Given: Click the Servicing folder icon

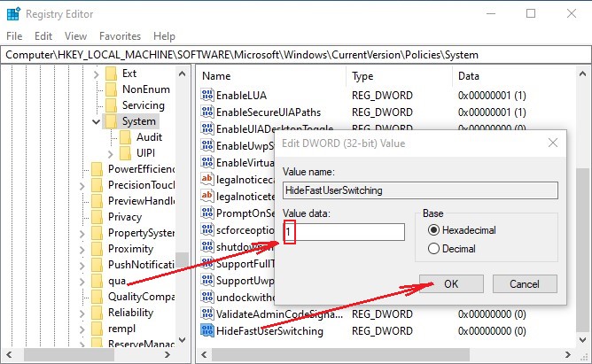Looking at the screenshot, I should tap(111, 105).
